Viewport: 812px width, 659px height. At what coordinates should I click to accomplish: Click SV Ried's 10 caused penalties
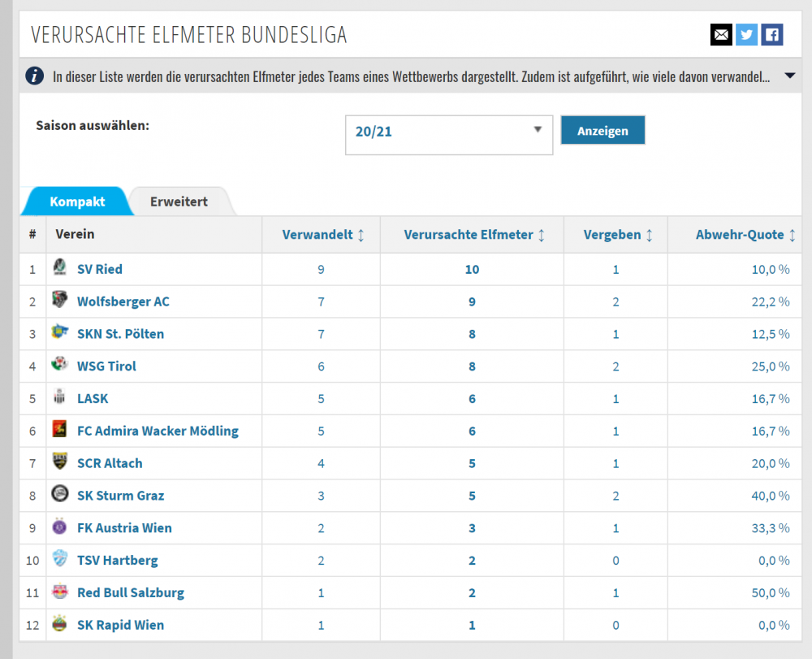click(x=472, y=270)
